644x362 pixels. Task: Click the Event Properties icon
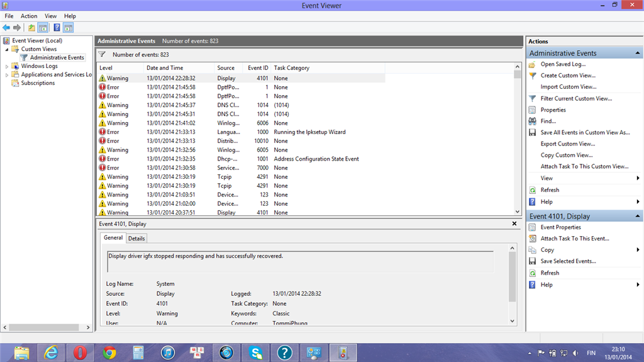[x=532, y=227]
